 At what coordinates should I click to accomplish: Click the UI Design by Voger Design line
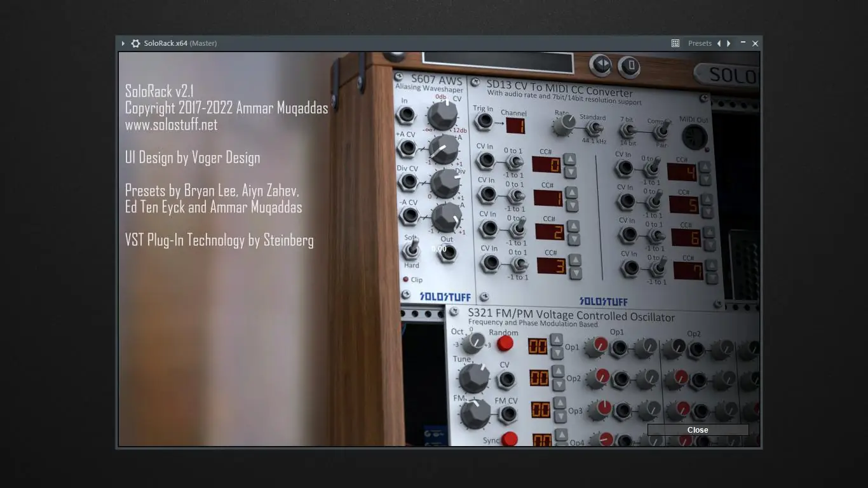(x=193, y=158)
